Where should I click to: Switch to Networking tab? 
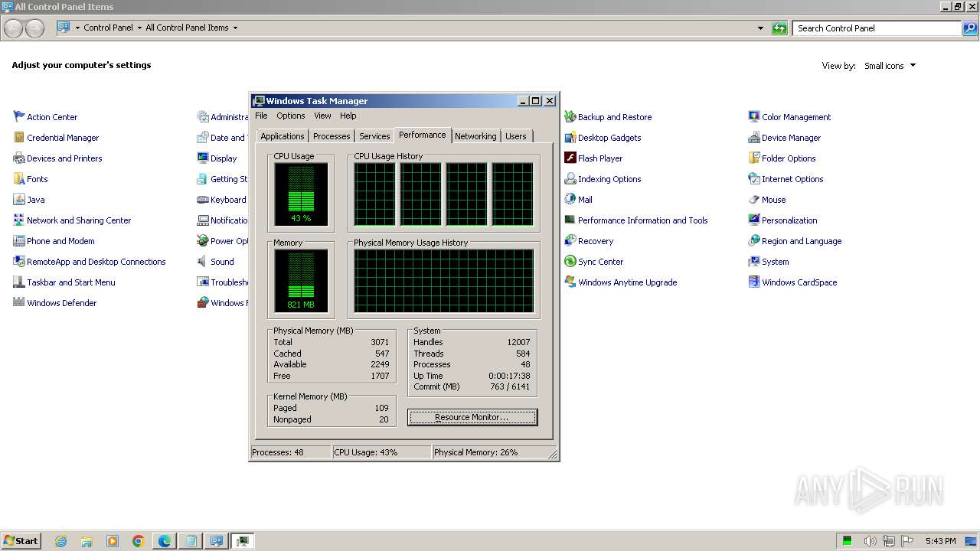(475, 136)
